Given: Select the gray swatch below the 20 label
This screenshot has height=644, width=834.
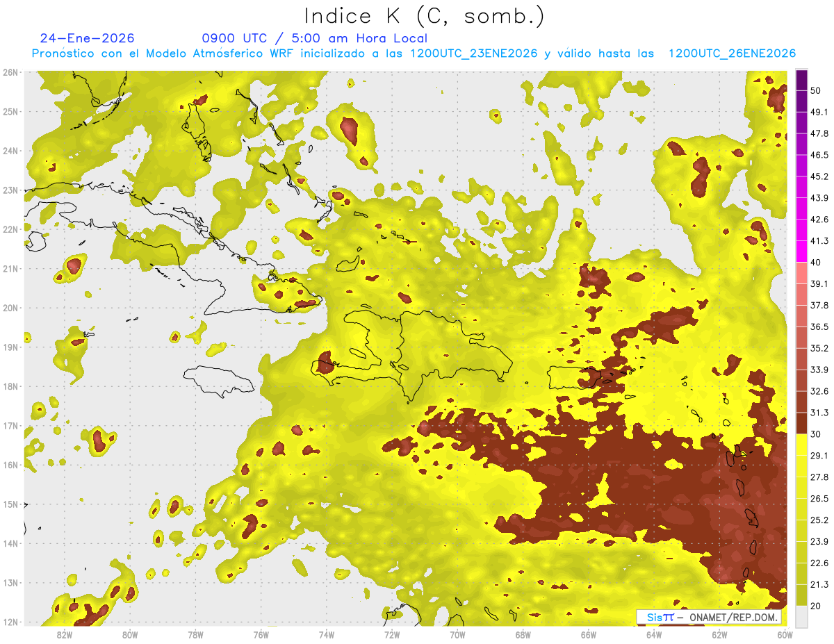Looking at the screenshot, I should point(801,616).
